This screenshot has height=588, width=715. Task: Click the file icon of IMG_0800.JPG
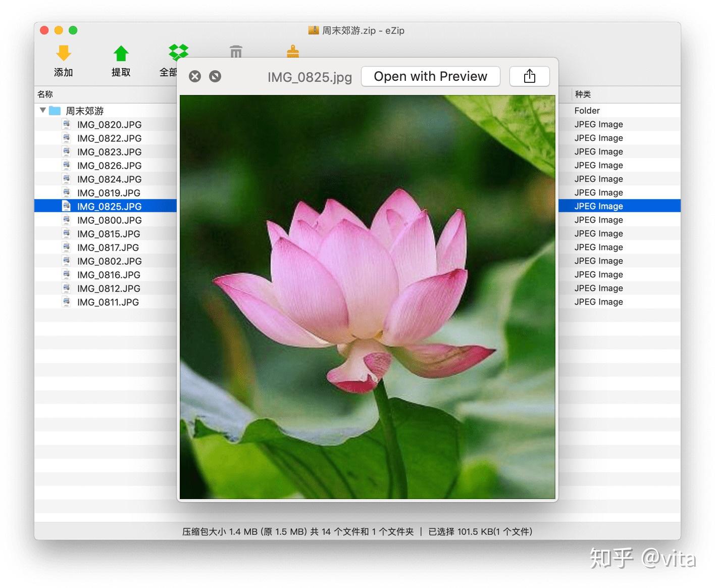(66, 220)
